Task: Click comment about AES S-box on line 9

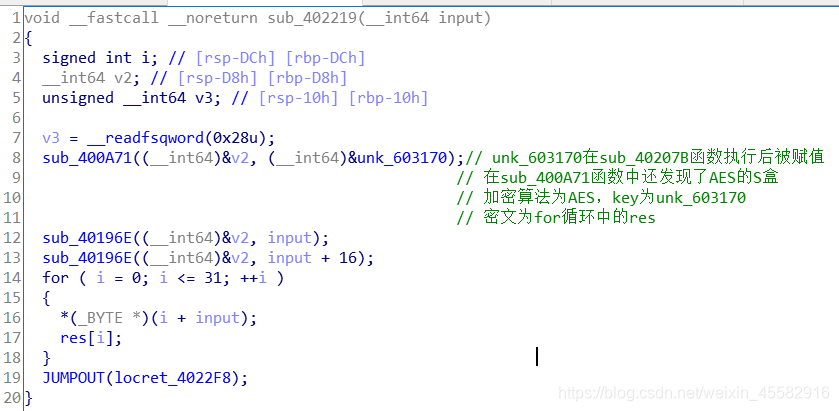Action: click(x=617, y=177)
